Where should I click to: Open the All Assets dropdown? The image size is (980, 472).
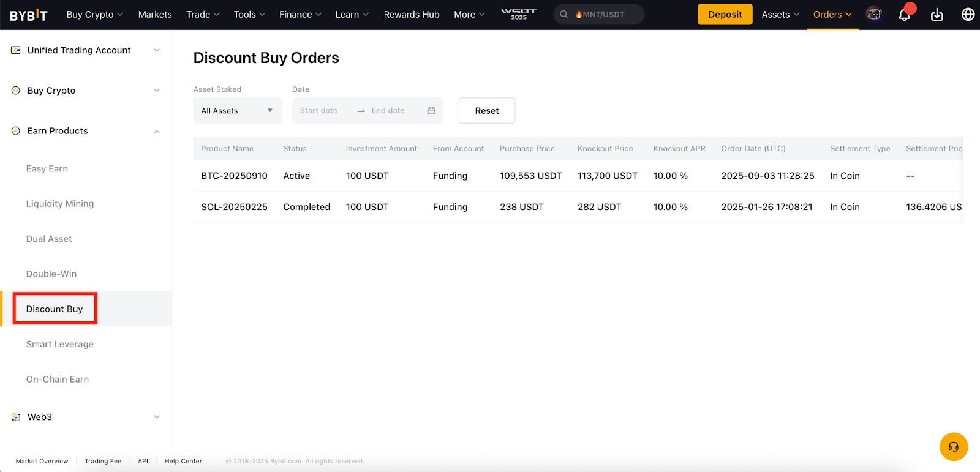tap(238, 111)
